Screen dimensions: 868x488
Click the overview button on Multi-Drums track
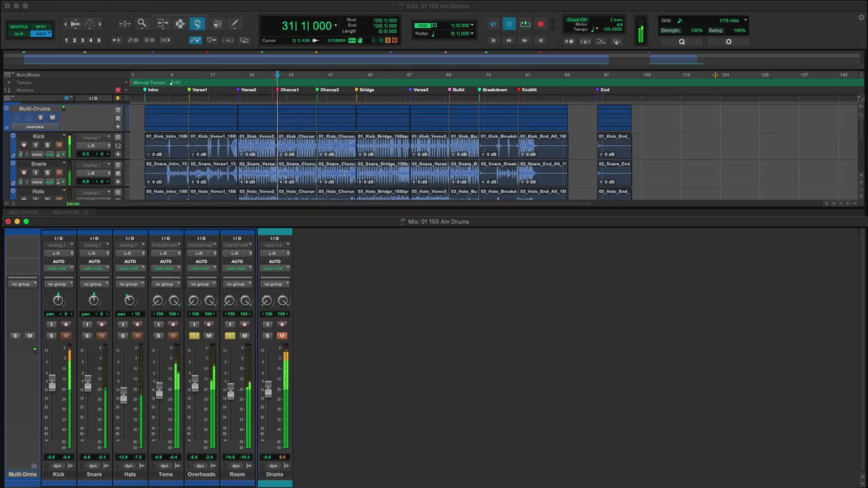point(36,127)
